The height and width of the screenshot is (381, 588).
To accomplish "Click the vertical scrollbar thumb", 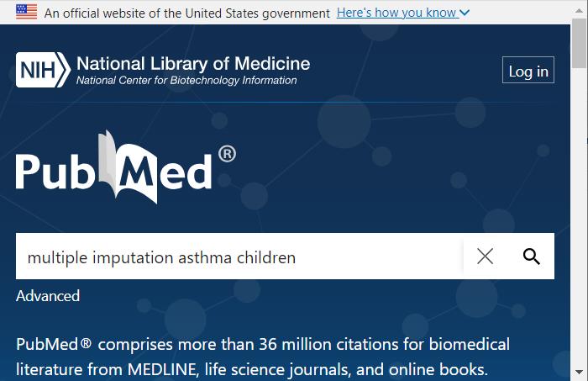I will click(x=579, y=43).
